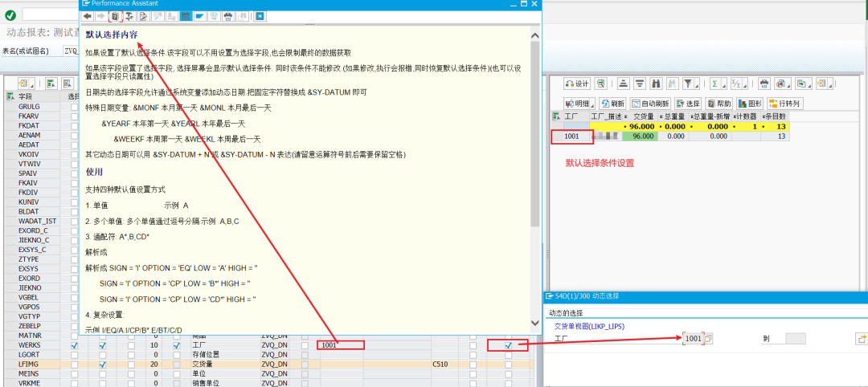868x387 pixels.
Task: Click the 条目数 column header in report grid
Action: point(774,116)
